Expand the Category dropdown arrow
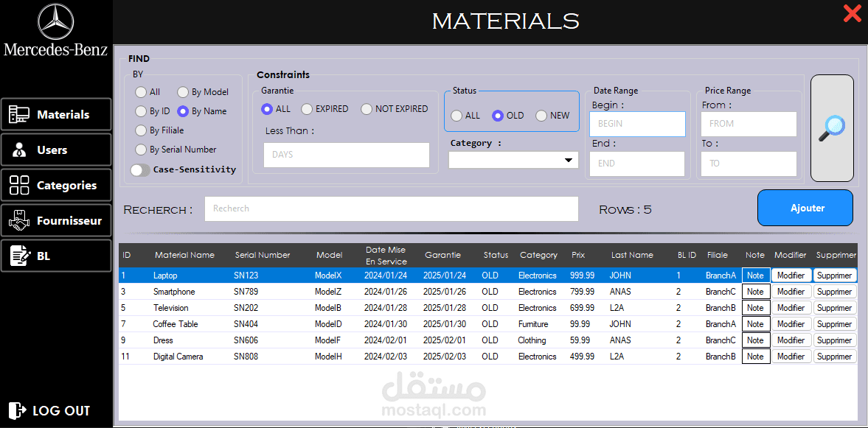This screenshot has width=868, height=428. tap(568, 161)
